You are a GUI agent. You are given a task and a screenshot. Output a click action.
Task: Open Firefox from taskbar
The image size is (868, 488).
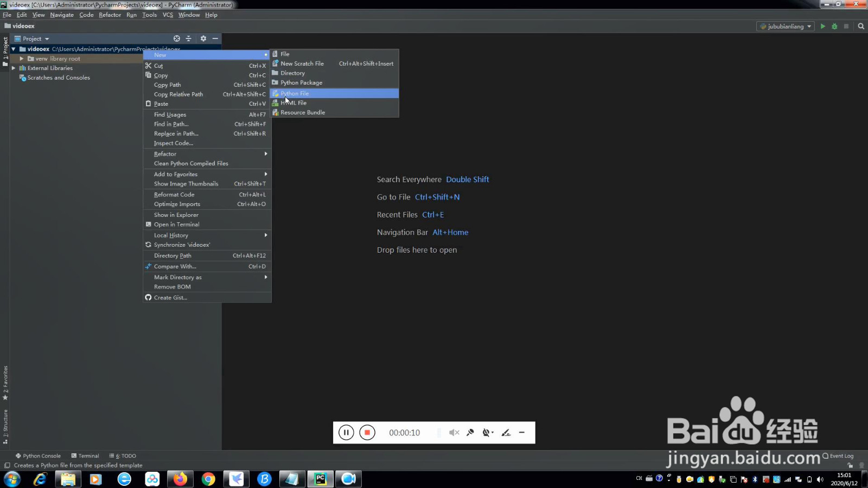point(180,479)
